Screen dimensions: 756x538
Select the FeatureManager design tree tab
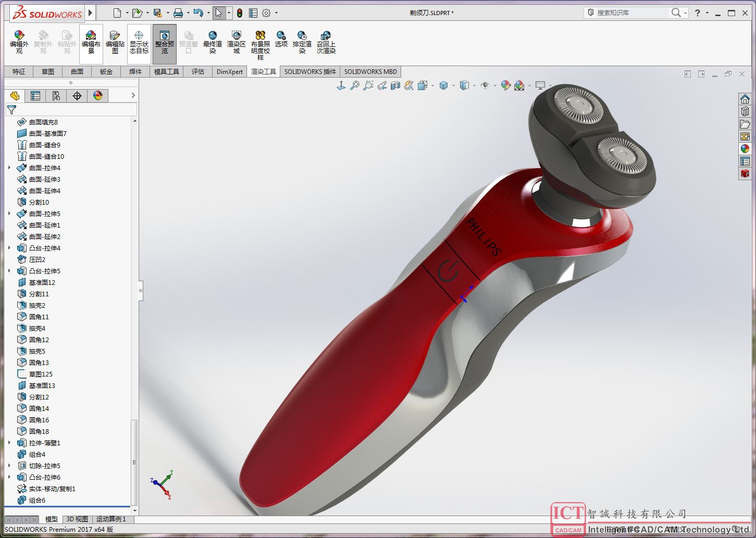[15, 96]
